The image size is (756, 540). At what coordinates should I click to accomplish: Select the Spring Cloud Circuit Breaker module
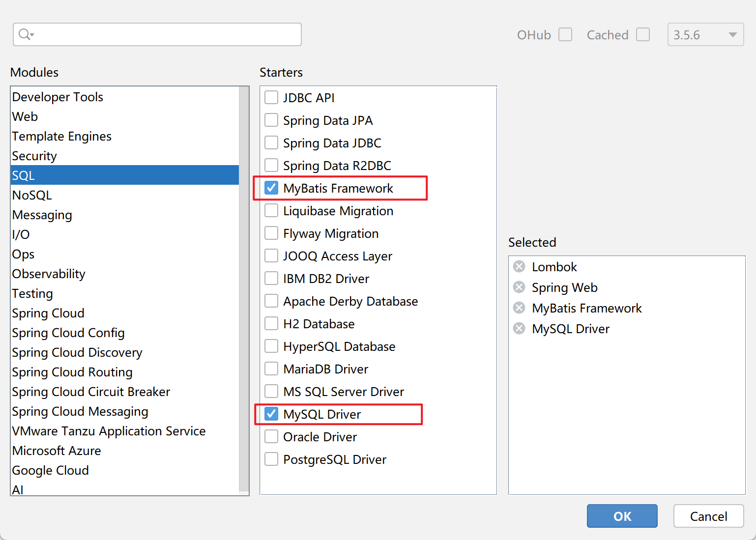(x=125, y=392)
